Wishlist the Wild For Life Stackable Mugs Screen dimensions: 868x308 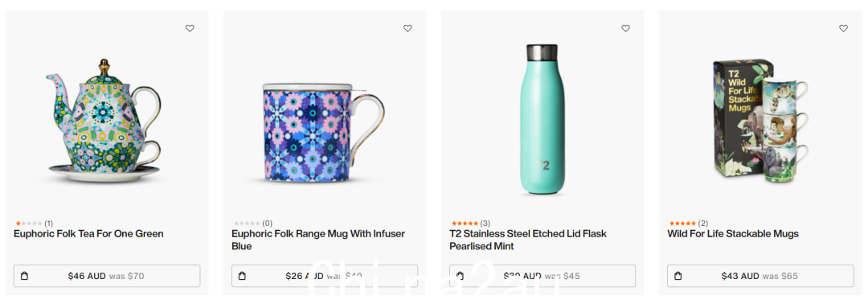(x=843, y=28)
